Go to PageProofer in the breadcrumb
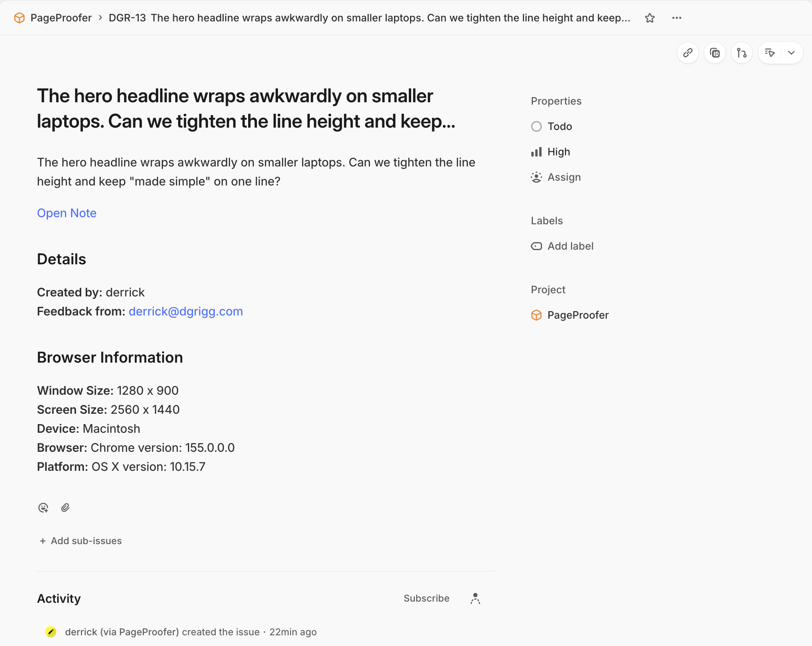This screenshot has height=646, width=812. click(61, 18)
